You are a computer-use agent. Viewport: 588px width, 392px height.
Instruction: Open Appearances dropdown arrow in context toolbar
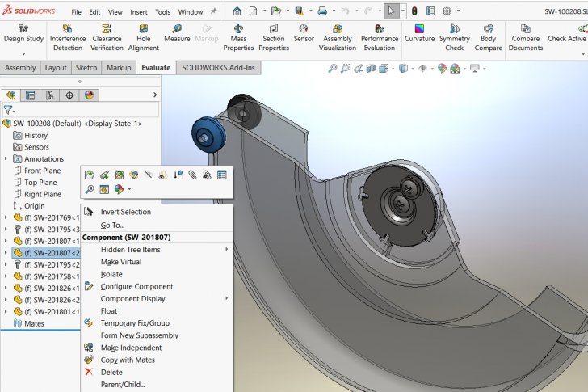pyautogui.click(x=129, y=189)
